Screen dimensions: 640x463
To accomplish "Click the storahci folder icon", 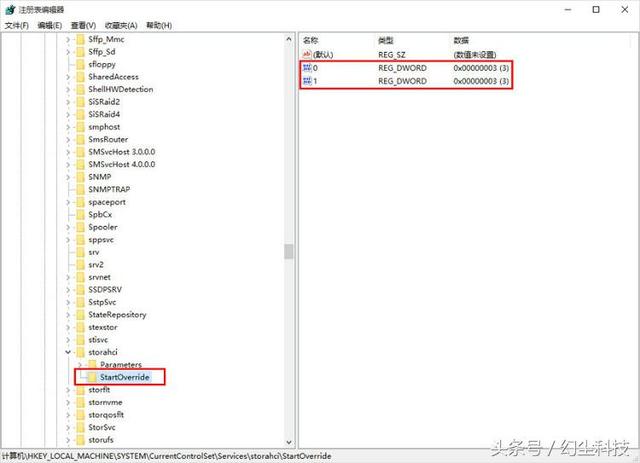I will [80, 352].
